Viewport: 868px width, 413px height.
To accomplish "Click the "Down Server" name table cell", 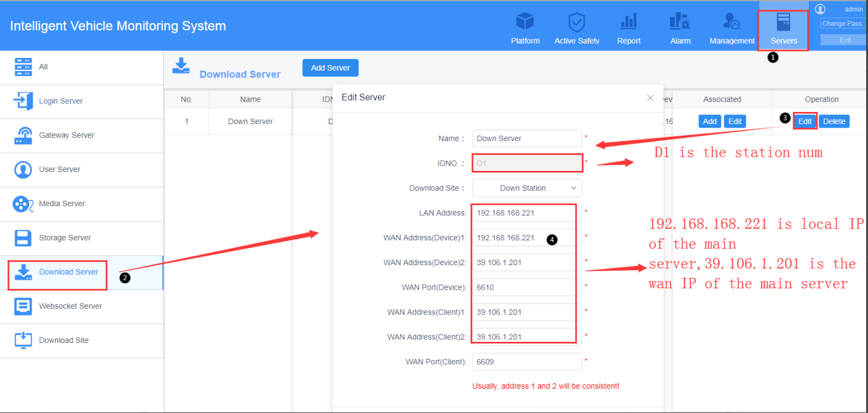I will (x=250, y=121).
